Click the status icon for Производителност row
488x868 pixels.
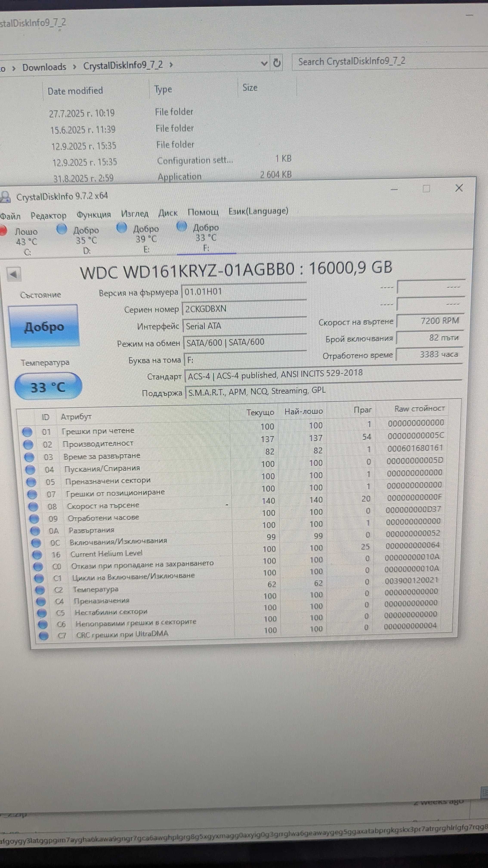tap(28, 445)
